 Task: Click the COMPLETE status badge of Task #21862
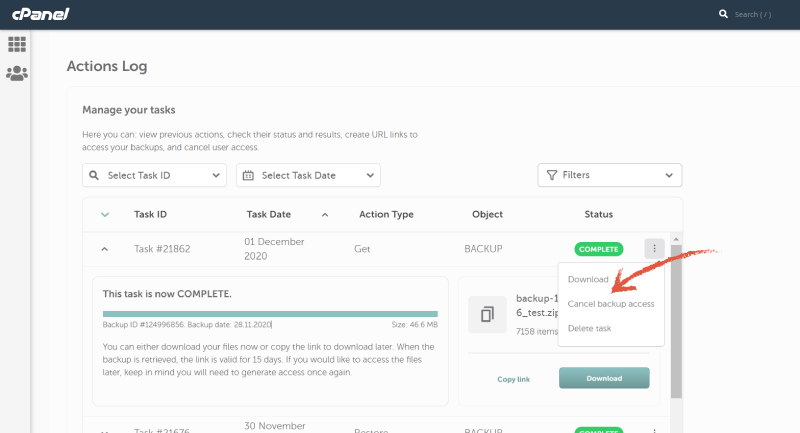point(598,249)
